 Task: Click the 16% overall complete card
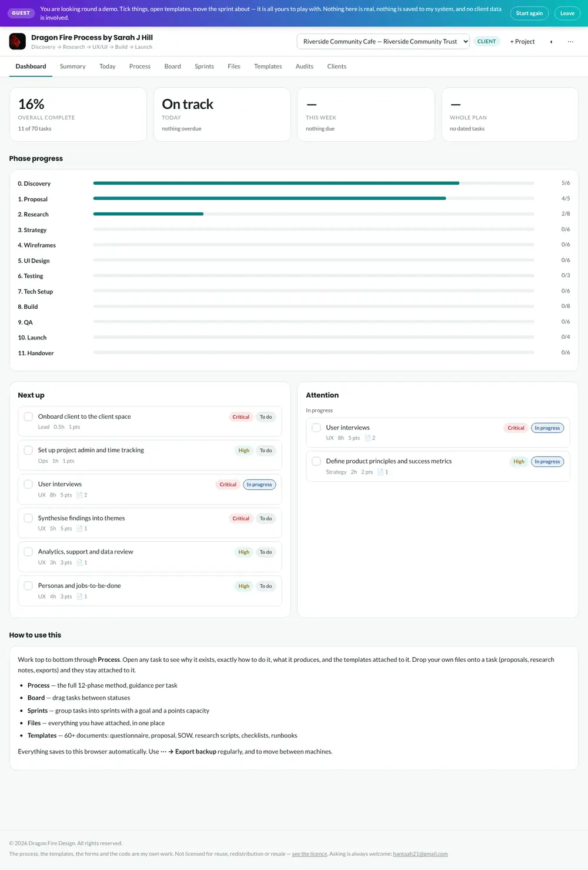click(78, 115)
